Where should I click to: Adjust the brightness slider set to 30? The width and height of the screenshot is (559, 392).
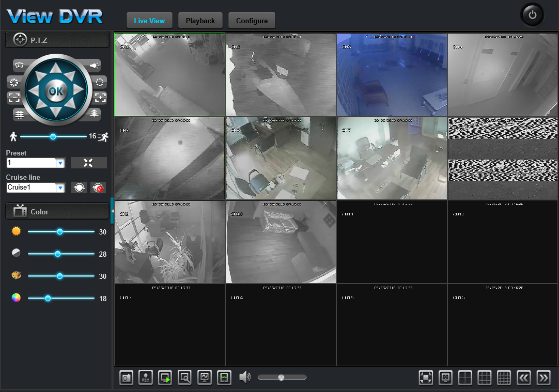point(60,231)
